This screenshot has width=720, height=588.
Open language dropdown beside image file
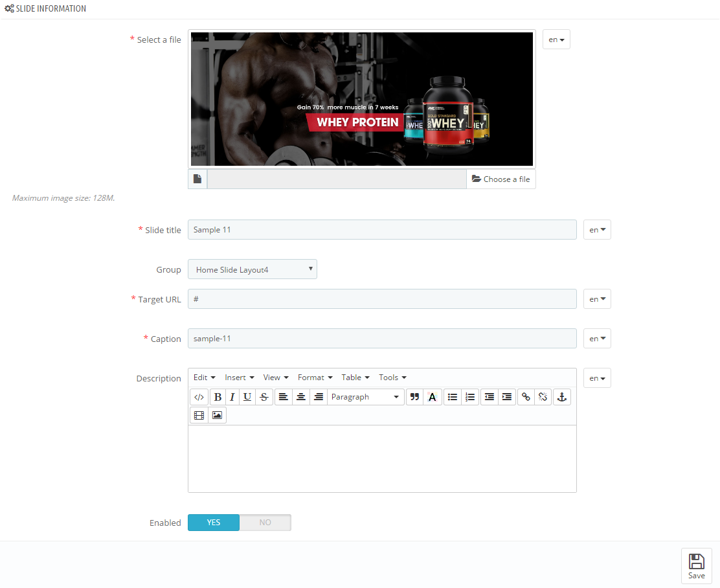click(x=556, y=40)
